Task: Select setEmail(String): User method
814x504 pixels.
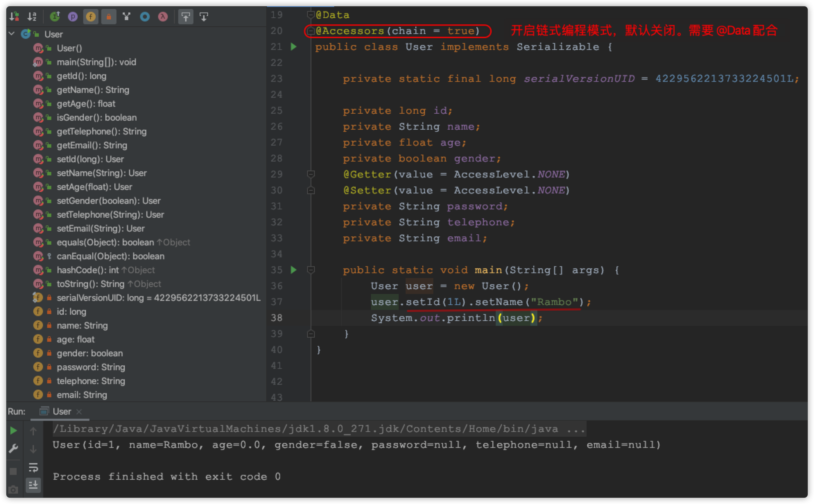Action: tap(101, 228)
